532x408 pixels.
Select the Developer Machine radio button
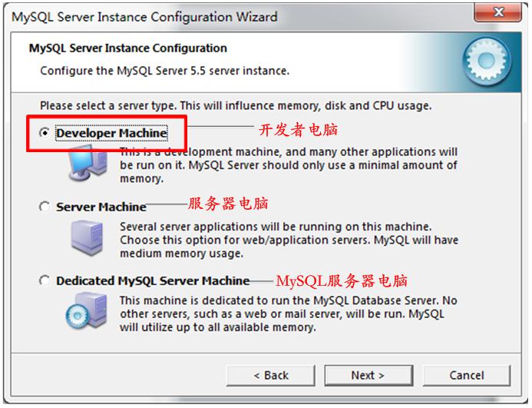tap(45, 132)
